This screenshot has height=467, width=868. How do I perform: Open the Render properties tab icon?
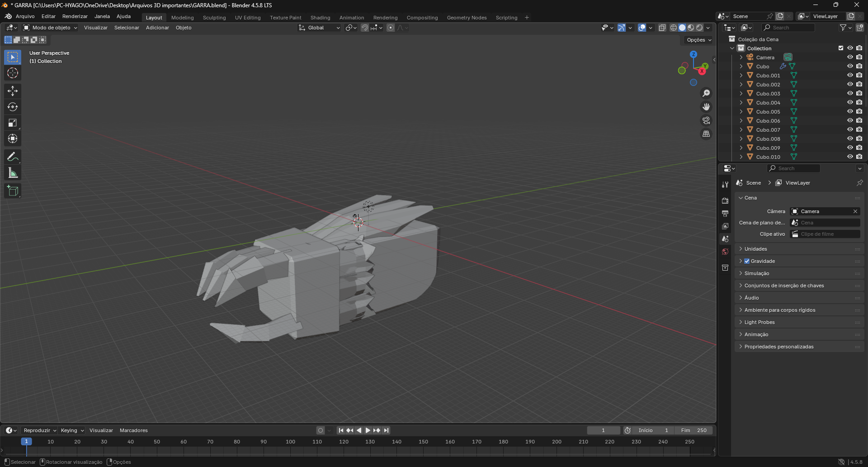[x=725, y=200]
